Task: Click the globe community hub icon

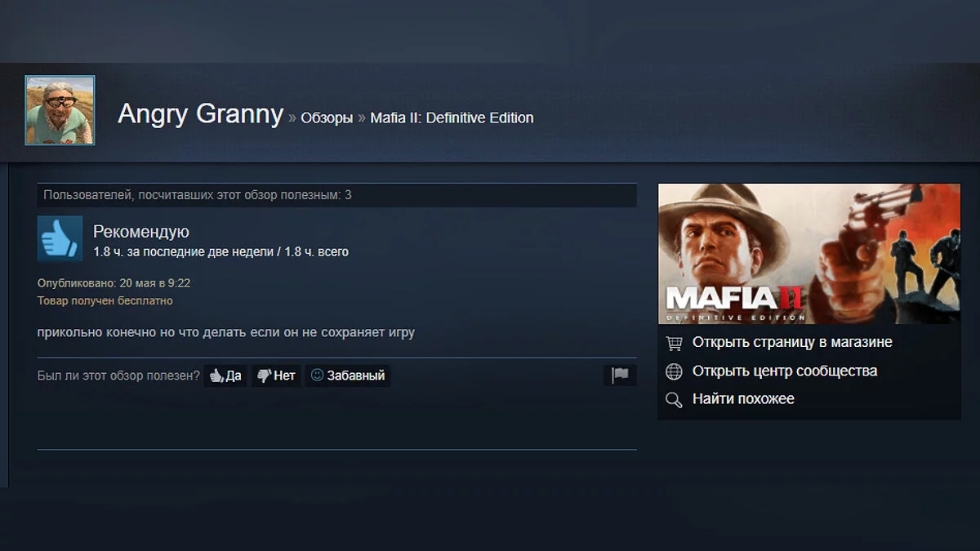Action: click(674, 371)
